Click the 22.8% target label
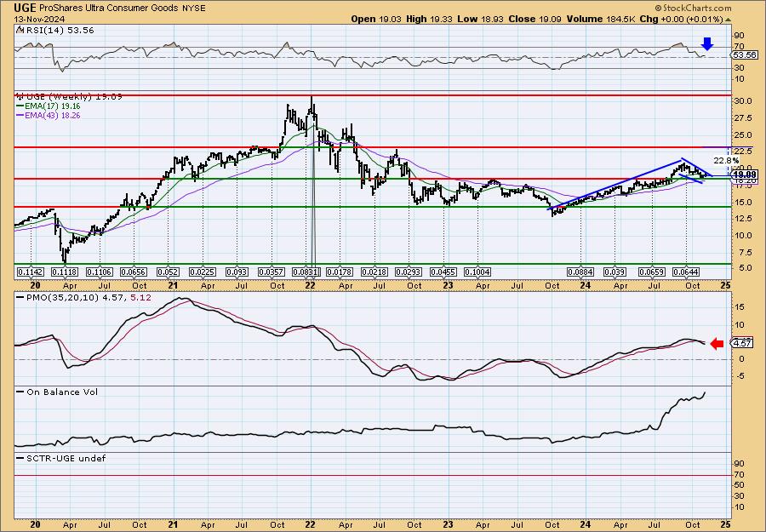 point(726,160)
